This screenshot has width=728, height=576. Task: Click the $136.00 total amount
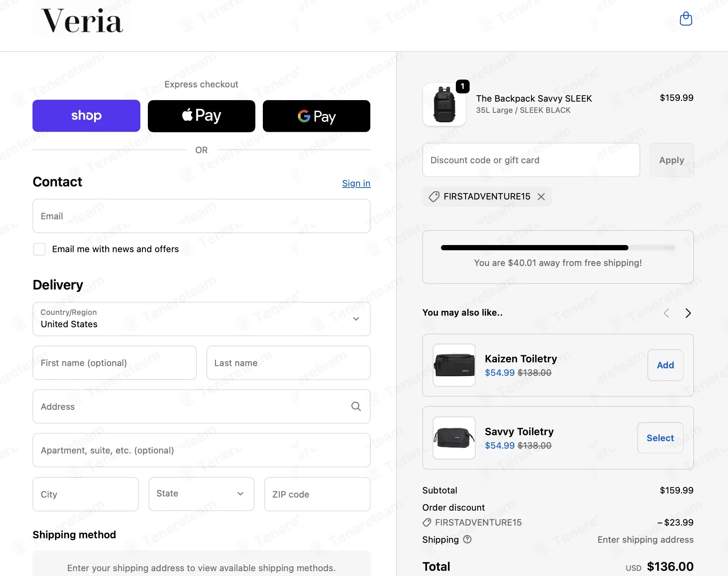[670, 566]
